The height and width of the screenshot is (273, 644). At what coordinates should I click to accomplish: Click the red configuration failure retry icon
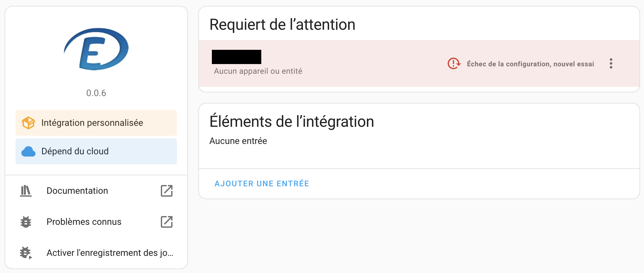(454, 64)
